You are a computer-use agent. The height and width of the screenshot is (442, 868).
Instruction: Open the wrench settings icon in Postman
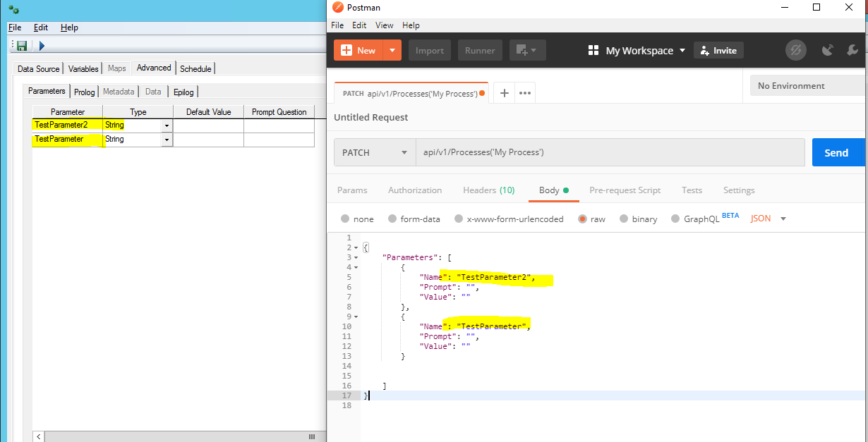[x=852, y=50]
